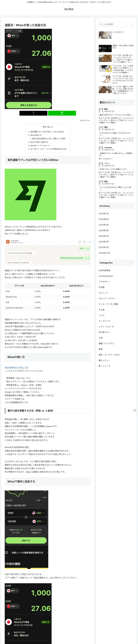Open the レディースコーデ category
Viewport: 138px width, 644px height.
[106, 327]
